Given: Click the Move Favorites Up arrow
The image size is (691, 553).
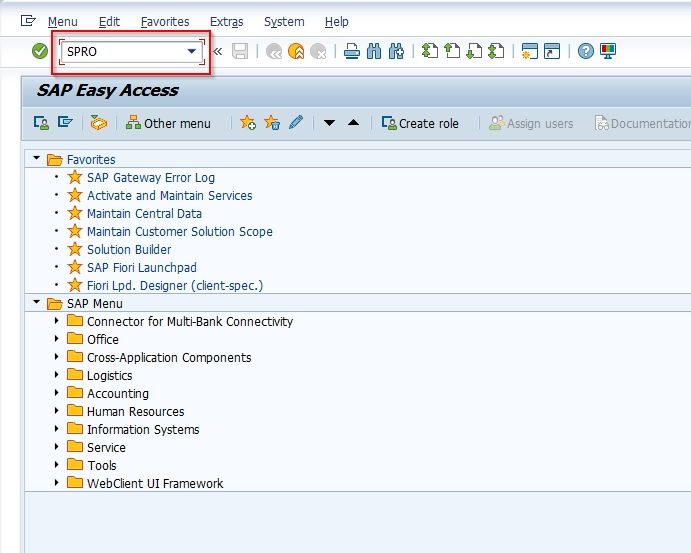Looking at the screenshot, I should [x=353, y=122].
